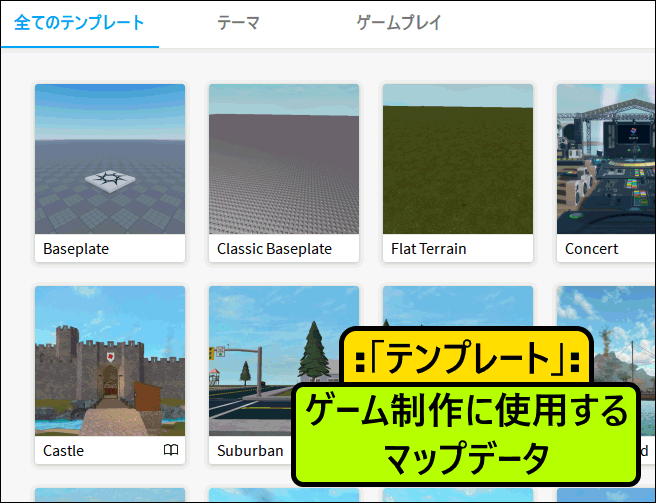Pick the Castle template thumbnail
This screenshot has width=656, height=503.
pyautogui.click(x=110, y=361)
